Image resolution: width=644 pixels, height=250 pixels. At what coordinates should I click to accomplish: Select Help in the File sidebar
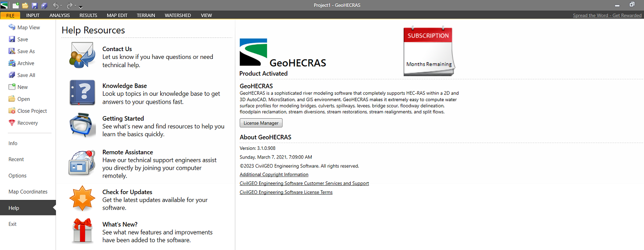tap(28, 208)
